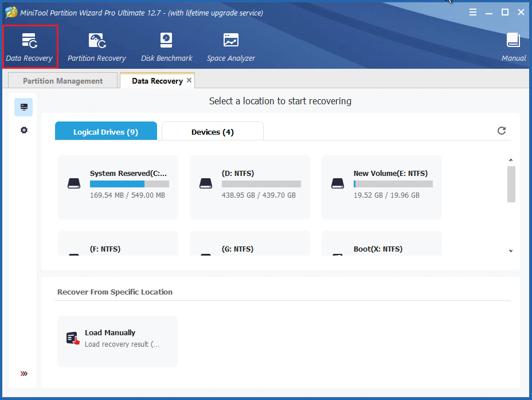Click the drive list scroll up arrow
The height and width of the screenshot is (400, 532).
pos(511,160)
